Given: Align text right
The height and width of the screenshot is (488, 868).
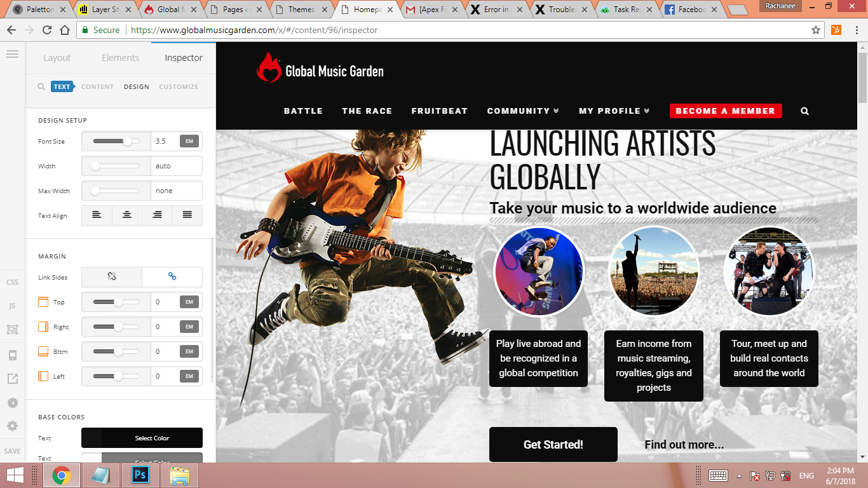Looking at the screenshot, I should pyautogui.click(x=157, y=215).
